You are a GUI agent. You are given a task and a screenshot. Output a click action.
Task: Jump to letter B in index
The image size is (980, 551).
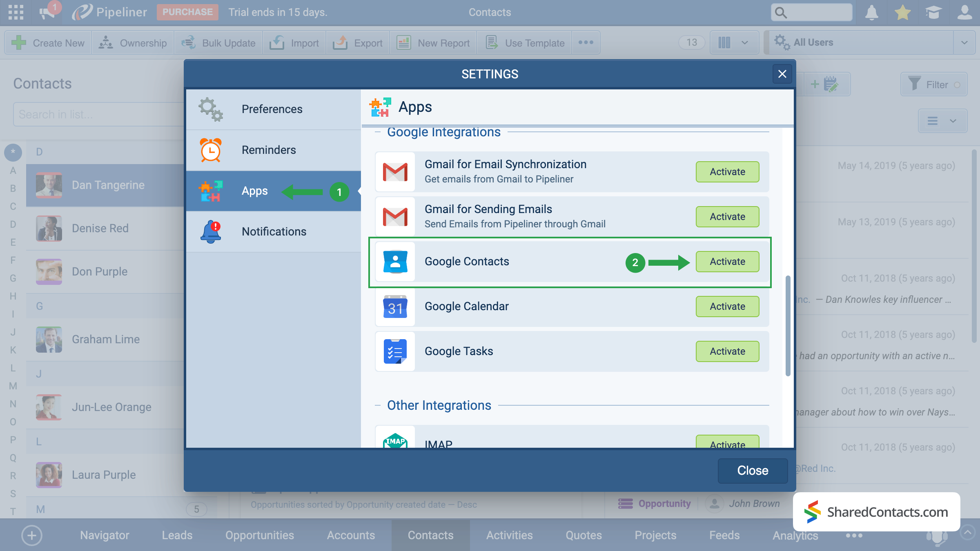(x=13, y=189)
